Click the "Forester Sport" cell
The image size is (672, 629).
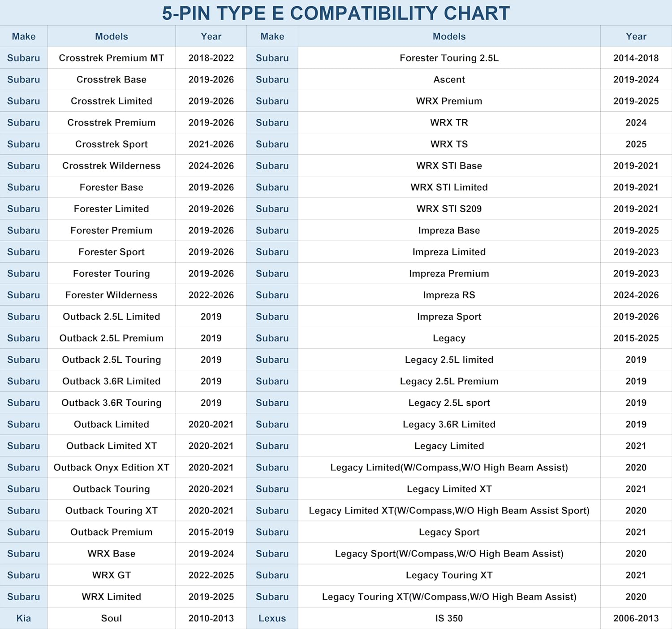tap(112, 252)
